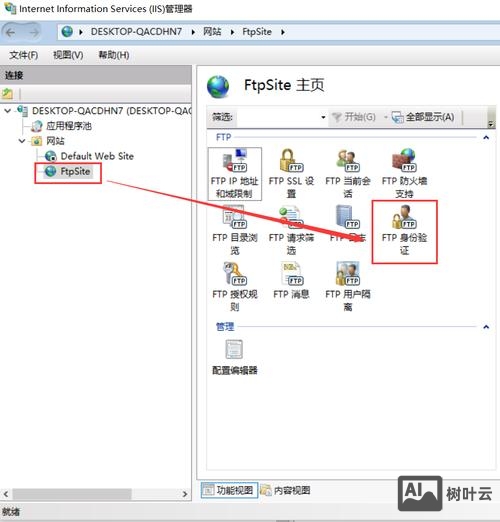Click FtpSite in breadcrumb path
Screen dimensions: 500x522
pos(257,32)
